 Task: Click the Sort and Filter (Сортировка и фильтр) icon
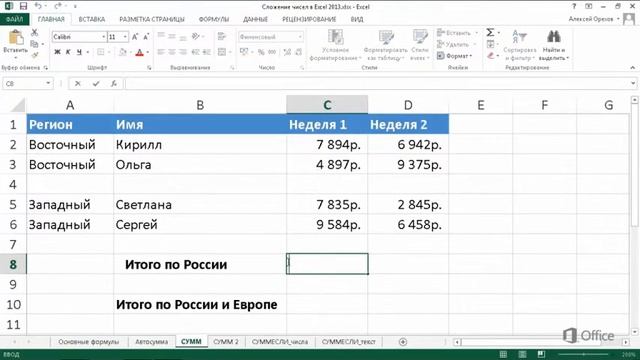(x=520, y=38)
